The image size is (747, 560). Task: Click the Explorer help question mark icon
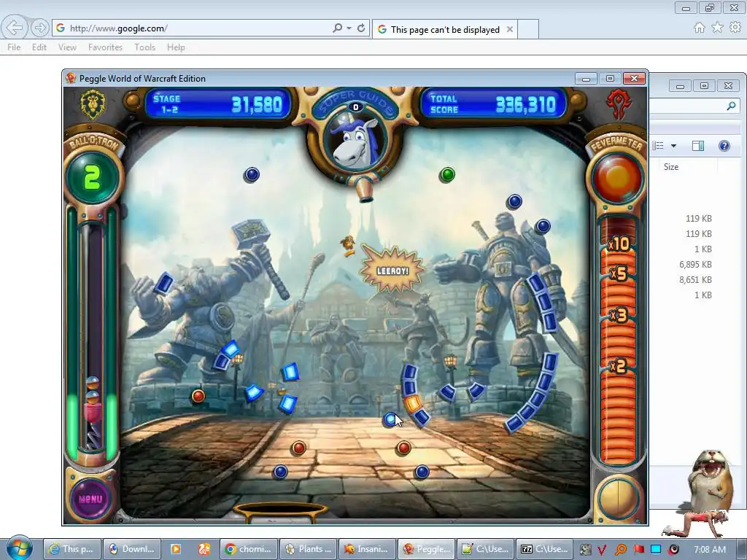coord(724,146)
